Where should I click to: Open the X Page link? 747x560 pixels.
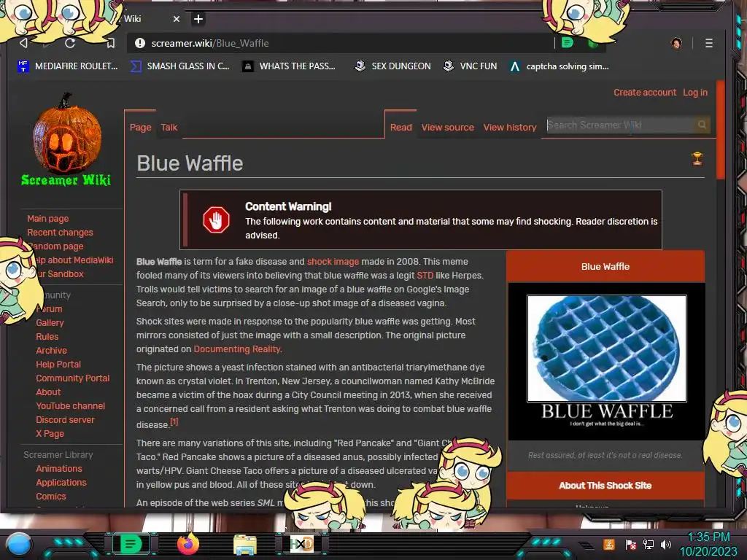[50, 433]
